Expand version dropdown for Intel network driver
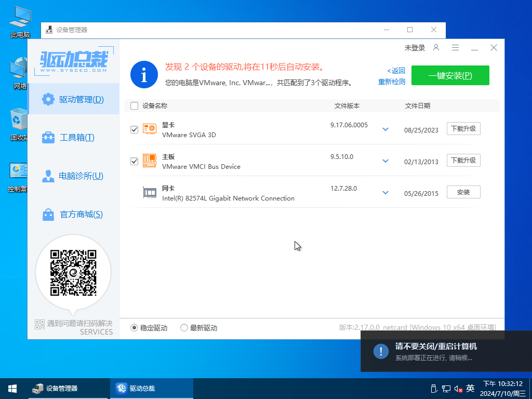Screen dimensions: 532x399 [x=385, y=192]
